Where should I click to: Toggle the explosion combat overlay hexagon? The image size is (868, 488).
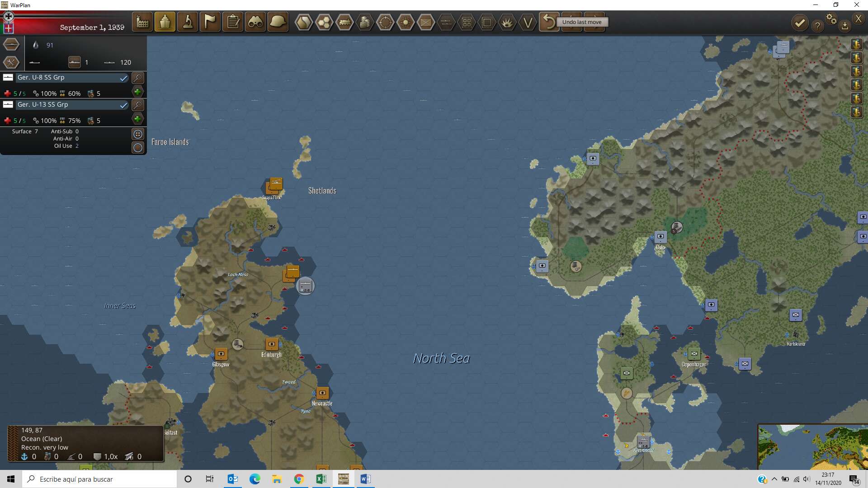(507, 22)
